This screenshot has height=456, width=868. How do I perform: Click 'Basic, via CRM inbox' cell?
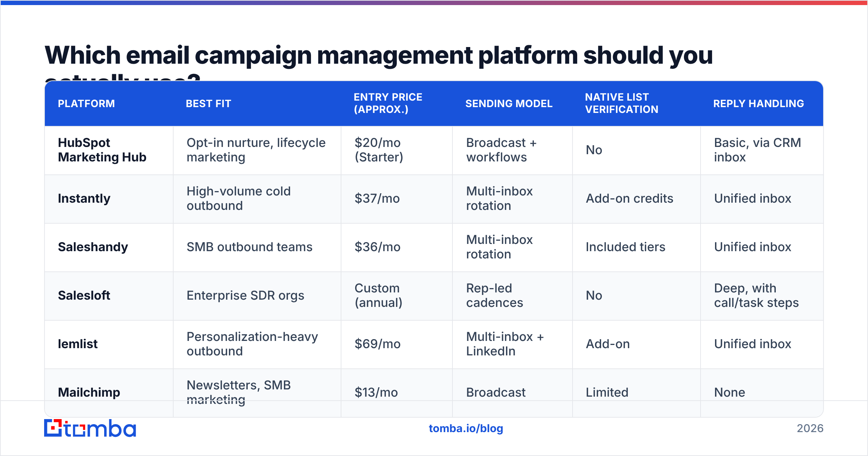point(762,150)
